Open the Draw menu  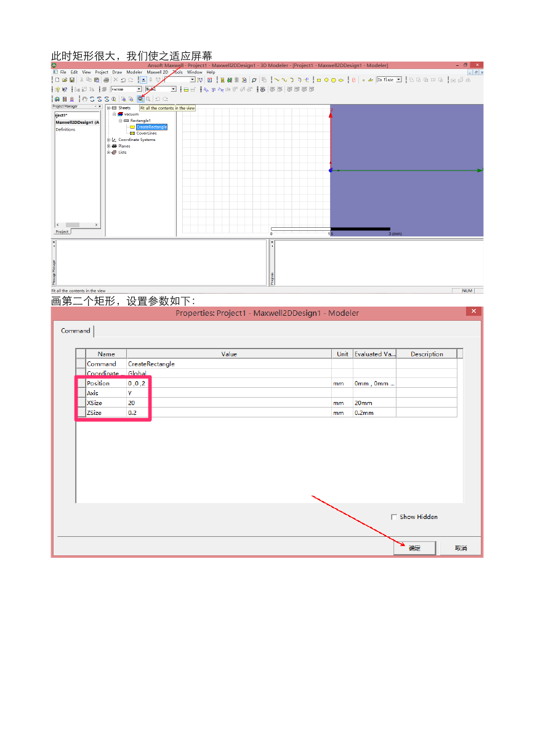(117, 72)
